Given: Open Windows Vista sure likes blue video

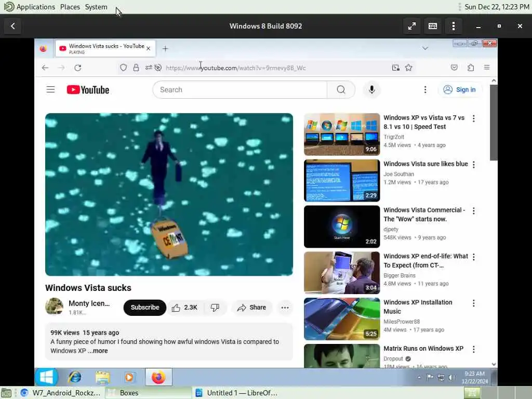Looking at the screenshot, I should tap(425, 164).
